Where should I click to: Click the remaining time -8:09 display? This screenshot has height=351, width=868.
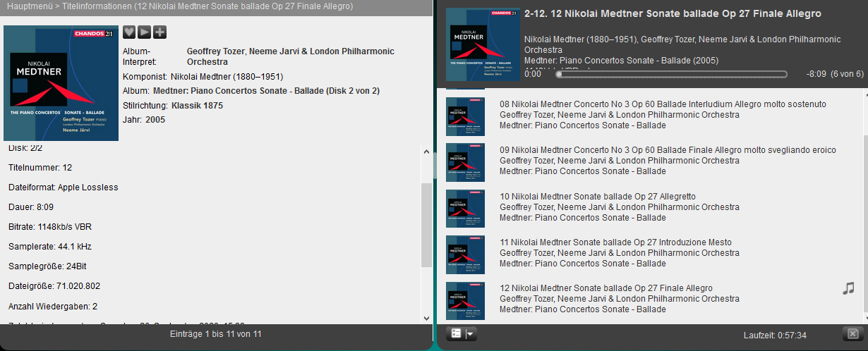pyautogui.click(x=815, y=74)
